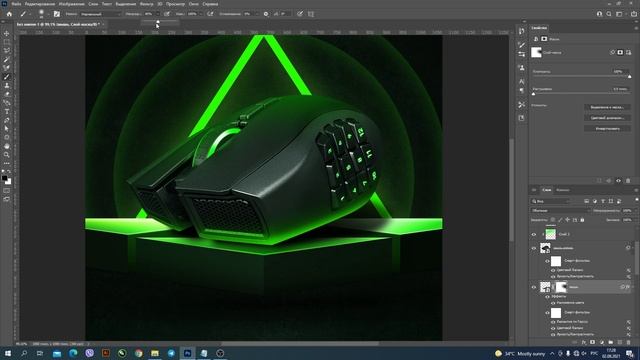Click the foreground color swatch
This screenshot has height=360, width=640.
[4, 178]
